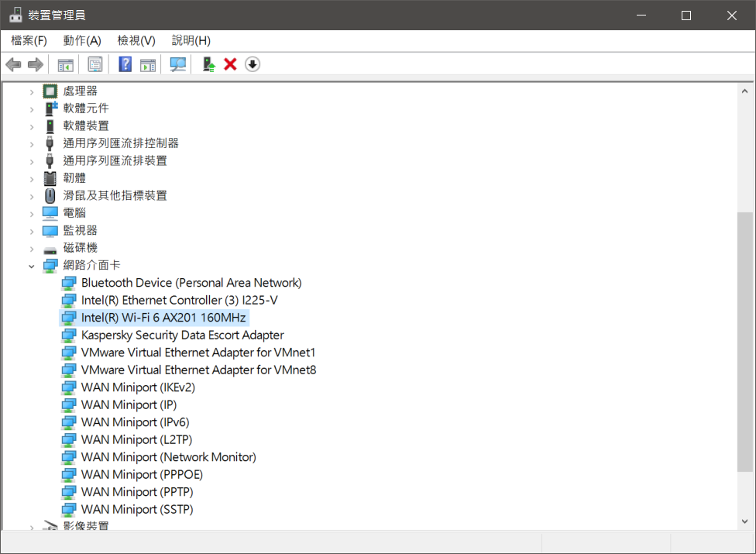Click the 網路介面卡 network adapter icon
Viewport: 756px width, 554px height.
tap(50, 266)
